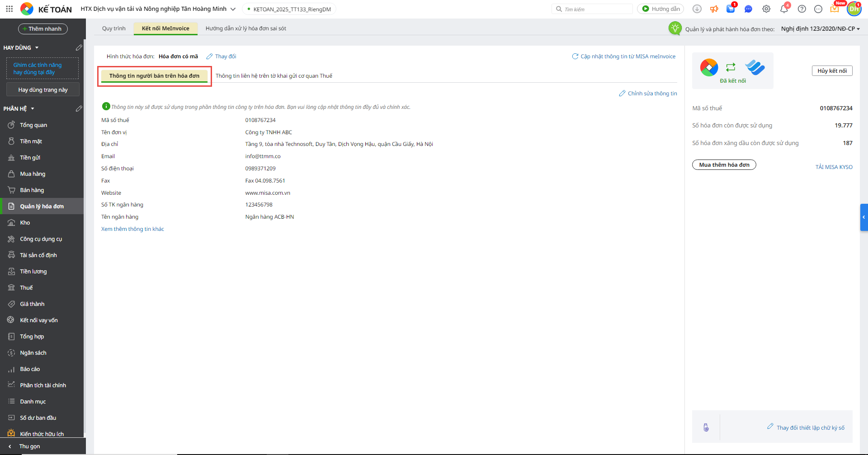Click the download icon in top bar
The height and width of the screenshot is (455, 868).
[697, 9]
